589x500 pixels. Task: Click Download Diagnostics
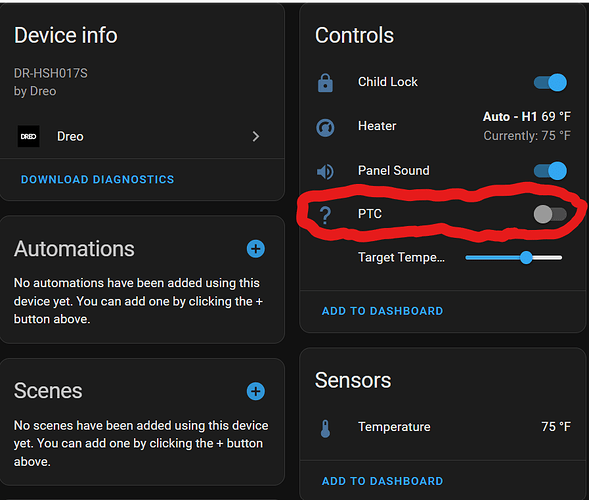pyautogui.click(x=98, y=180)
